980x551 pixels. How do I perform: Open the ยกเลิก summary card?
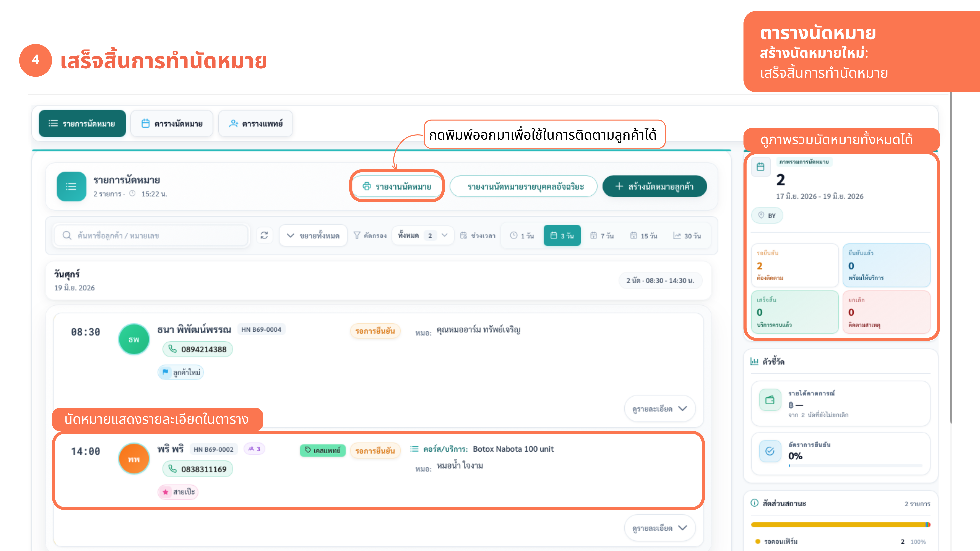click(x=886, y=312)
